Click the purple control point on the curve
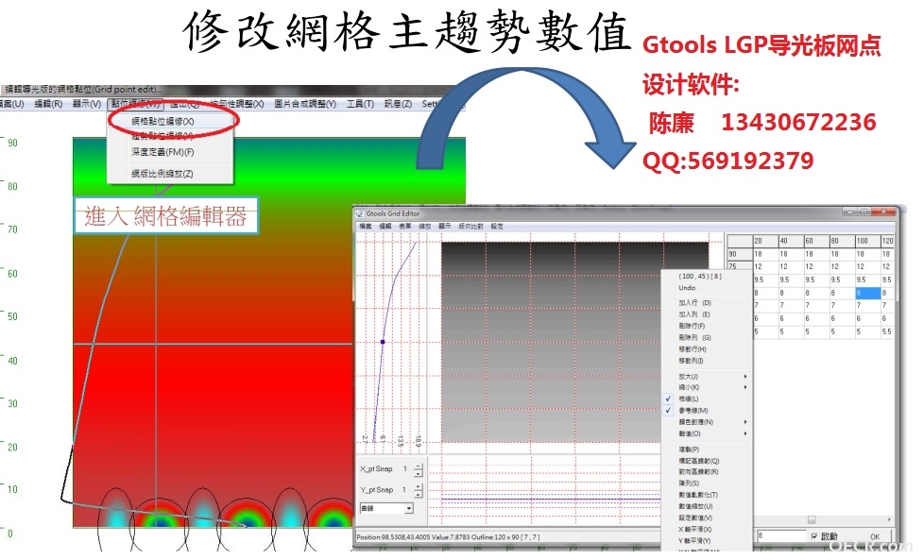Image resolution: width=924 pixels, height=560 pixels. [383, 342]
